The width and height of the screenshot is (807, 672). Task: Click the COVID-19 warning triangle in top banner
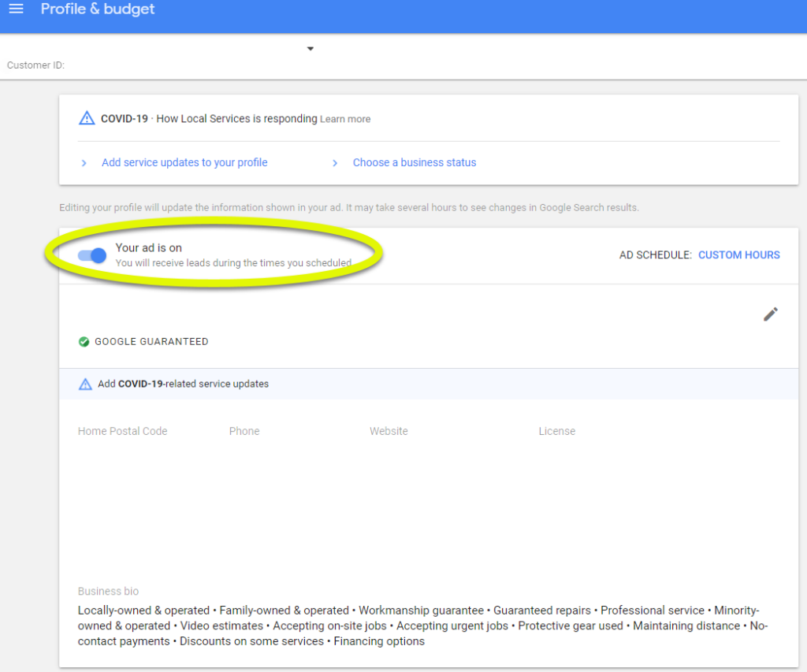87,117
